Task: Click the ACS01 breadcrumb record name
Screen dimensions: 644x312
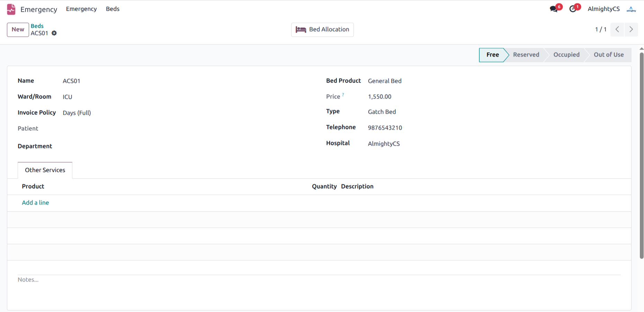Action: coord(39,33)
